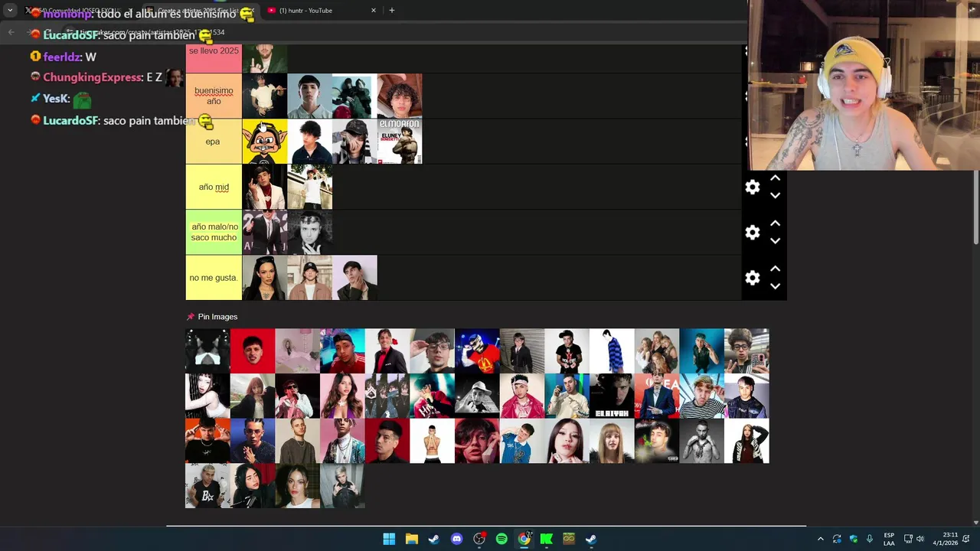Open Spotify from the taskbar
This screenshot has width=980, height=551.
[501, 539]
